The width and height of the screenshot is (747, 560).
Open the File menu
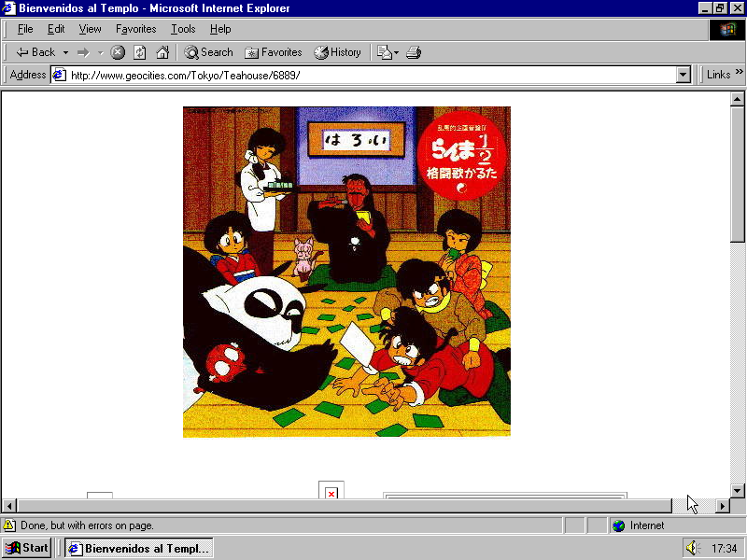click(x=25, y=29)
